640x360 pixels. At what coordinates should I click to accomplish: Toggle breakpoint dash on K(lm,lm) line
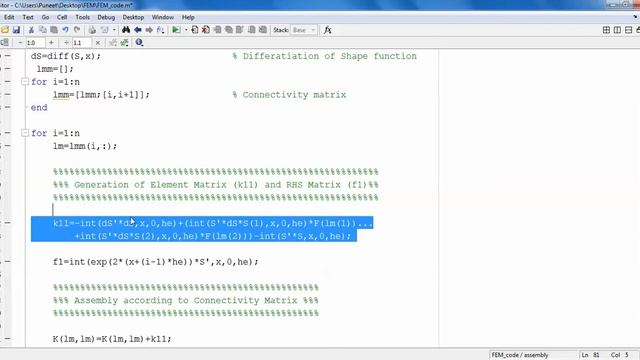tap(8, 339)
